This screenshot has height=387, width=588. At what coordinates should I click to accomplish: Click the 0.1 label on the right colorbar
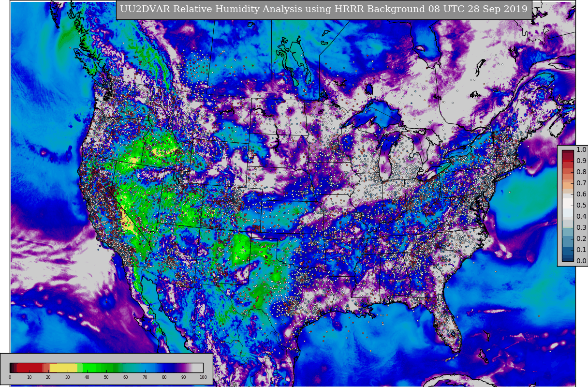click(581, 250)
